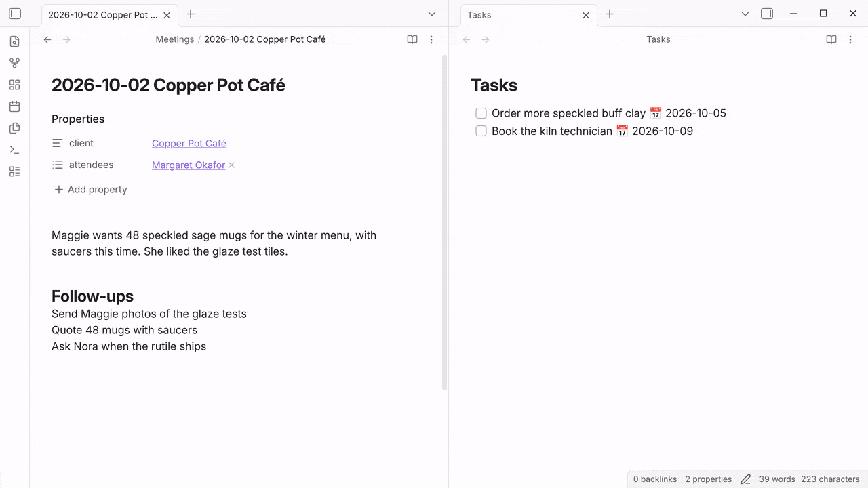Open a new tab in the right pane
868x488 pixels.
(x=610, y=14)
